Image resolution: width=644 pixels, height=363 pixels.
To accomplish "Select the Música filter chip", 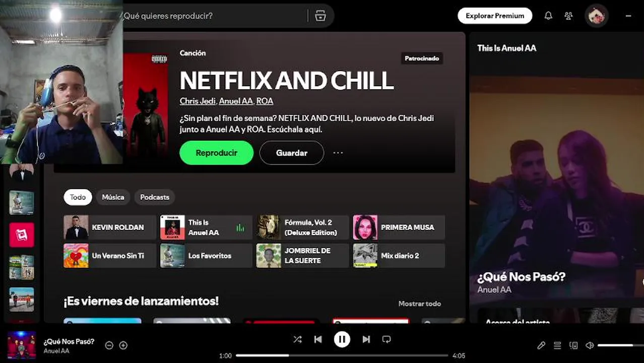I will (x=113, y=197).
